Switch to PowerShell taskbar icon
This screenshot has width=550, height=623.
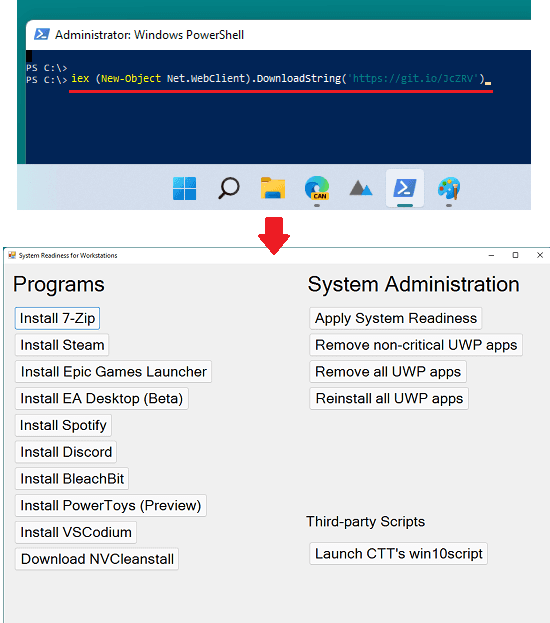coord(405,188)
